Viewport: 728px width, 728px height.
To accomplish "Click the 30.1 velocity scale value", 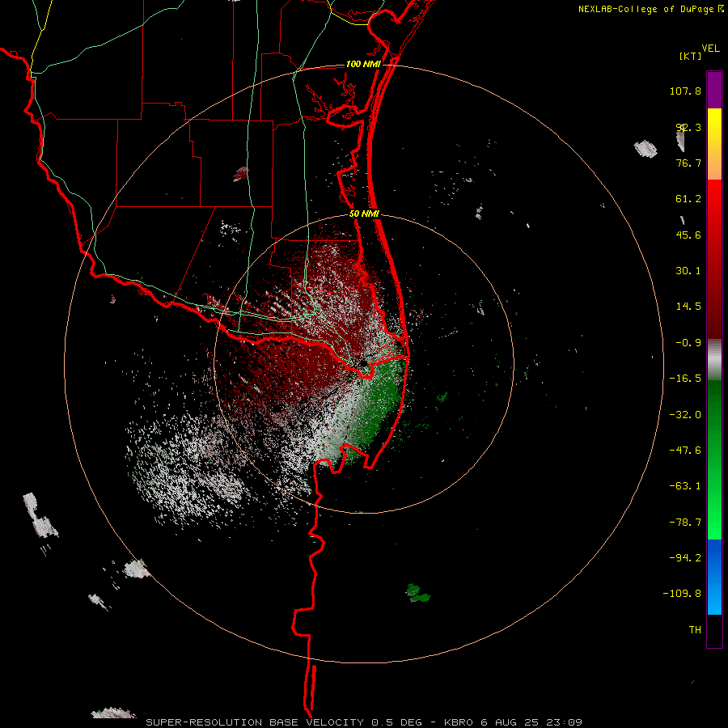I will 688,271.
